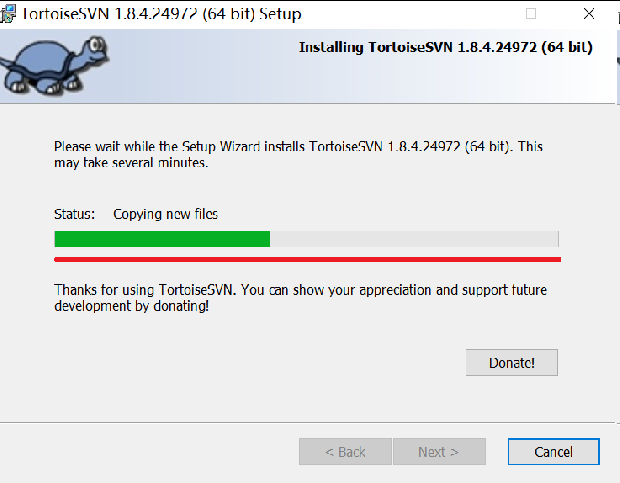Click the 'may take several minutes' text line
Image resolution: width=620 pixels, height=483 pixels.
click(131, 163)
